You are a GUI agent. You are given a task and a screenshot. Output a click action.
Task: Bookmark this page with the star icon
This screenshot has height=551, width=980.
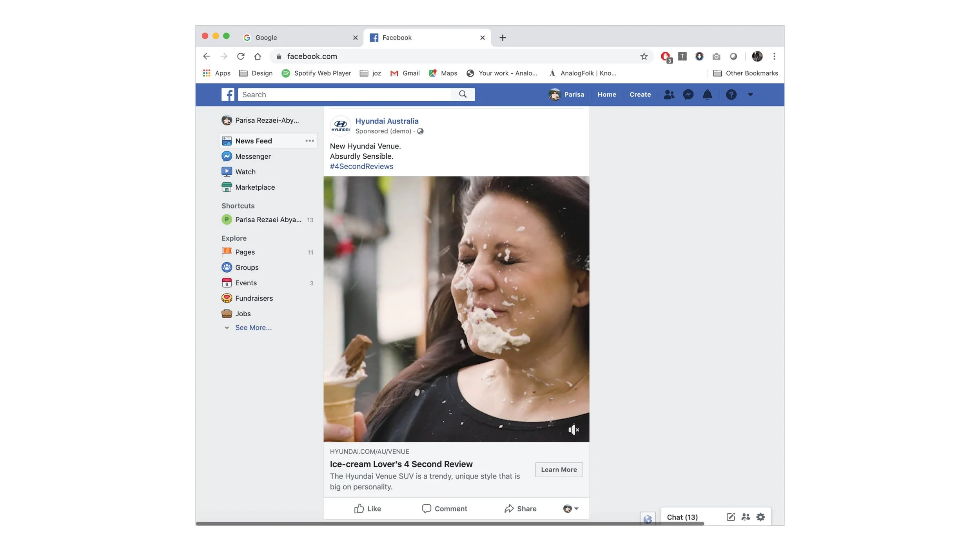click(644, 56)
